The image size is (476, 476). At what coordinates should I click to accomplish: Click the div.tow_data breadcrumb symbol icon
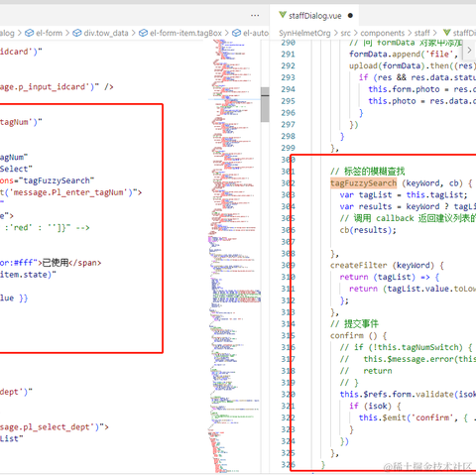[x=77, y=33]
